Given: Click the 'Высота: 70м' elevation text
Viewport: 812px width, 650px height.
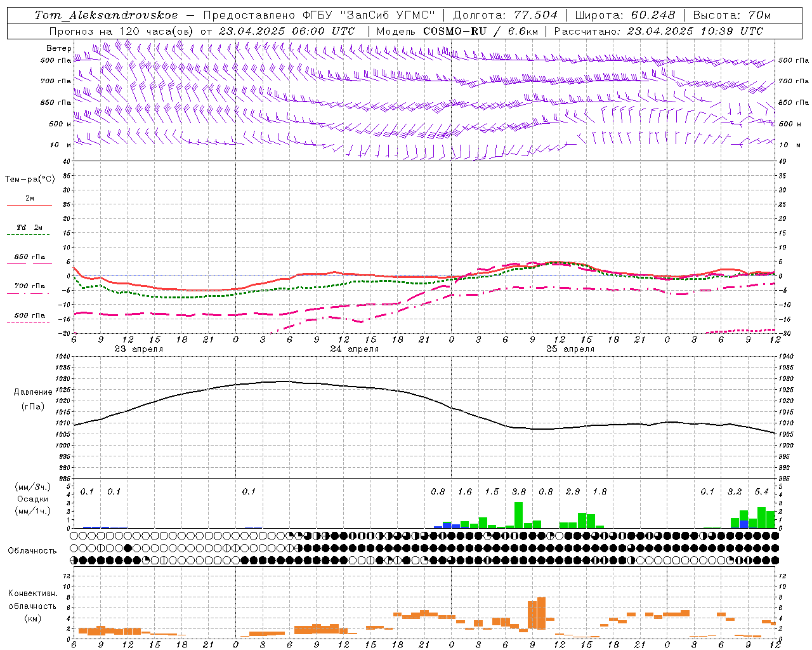Looking at the screenshot, I should (732, 15).
